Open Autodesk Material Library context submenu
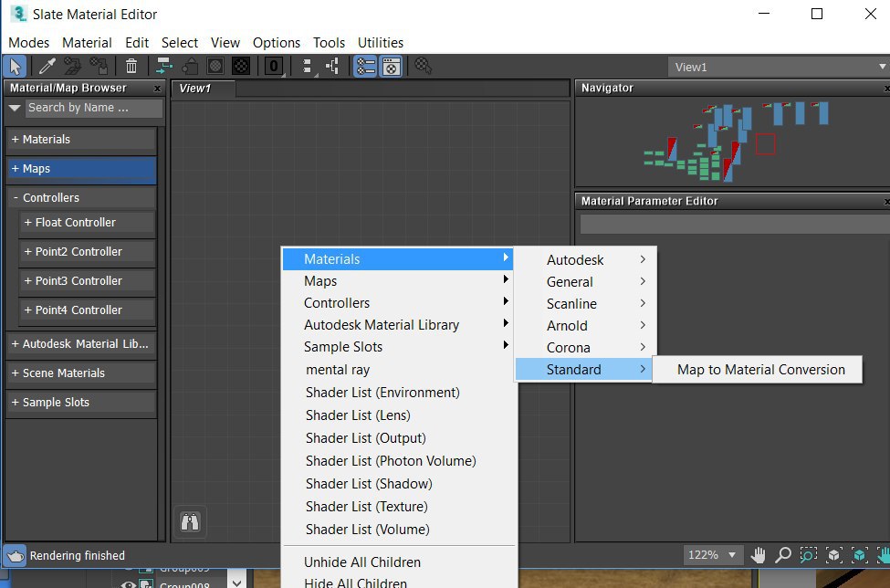Screen dimensions: 890x588 click(x=399, y=325)
